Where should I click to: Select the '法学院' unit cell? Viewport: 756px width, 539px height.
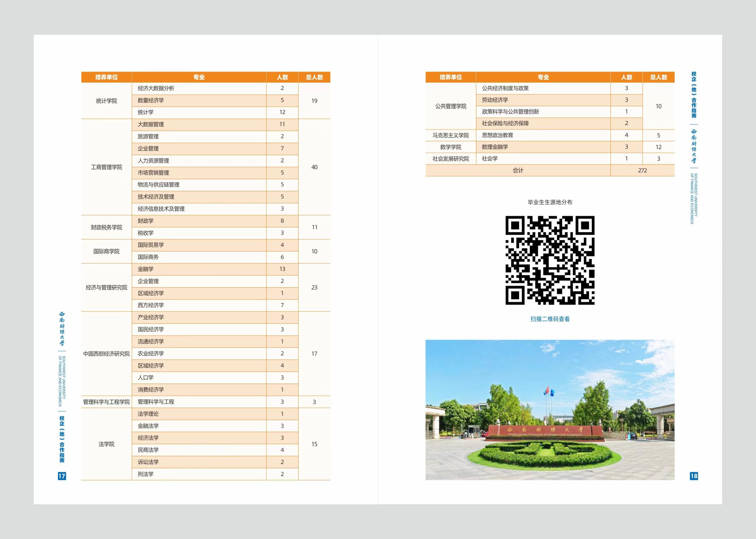[106, 444]
